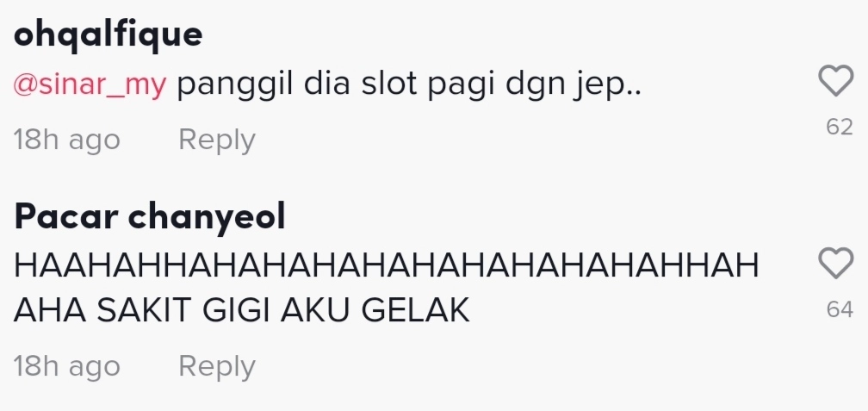Click the 18h ago timestamp under ohqalfique
The image size is (868, 411).
67,140
